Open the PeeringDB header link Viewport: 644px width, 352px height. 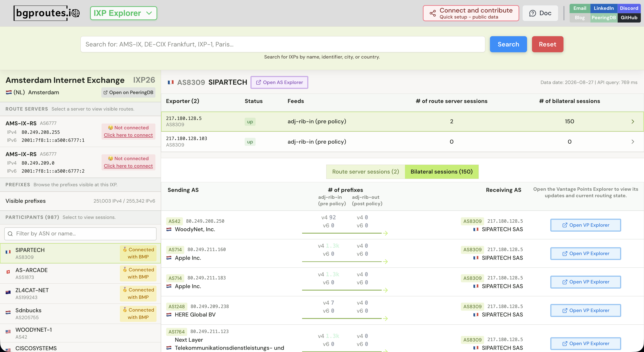pos(604,18)
